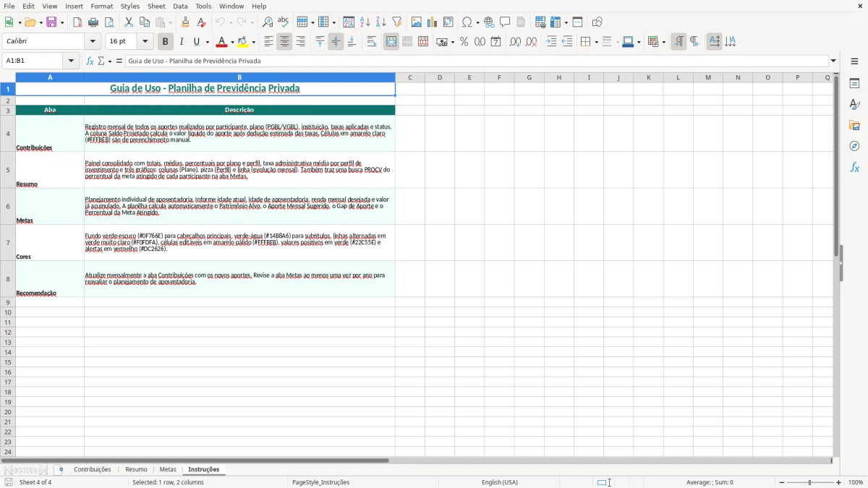Image resolution: width=868 pixels, height=488 pixels.
Task: Toggle Wrap Text button
Action: [x=372, y=42]
